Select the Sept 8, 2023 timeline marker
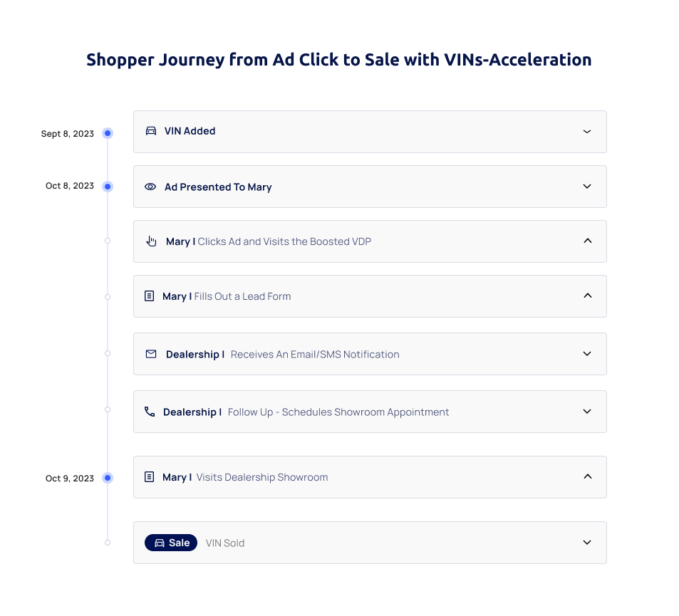Image resolution: width=679 pixels, height=616 pixels. pyautogui.click(x=108, y=133)
